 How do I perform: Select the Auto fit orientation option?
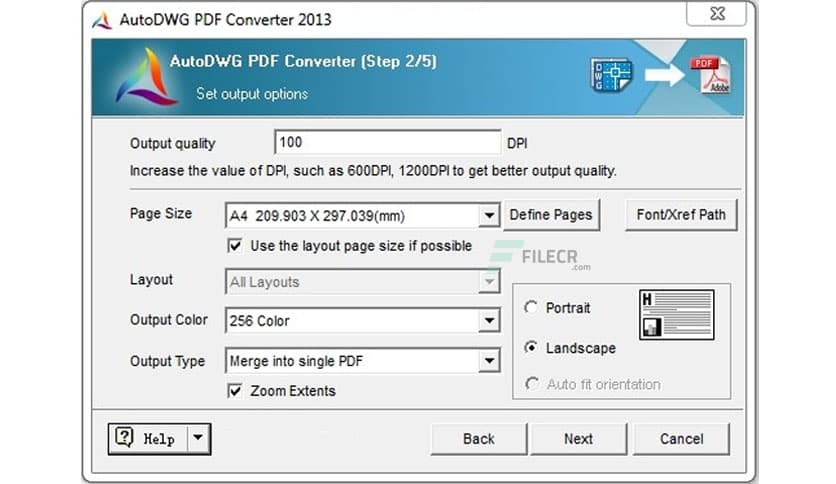coord(532,384)
